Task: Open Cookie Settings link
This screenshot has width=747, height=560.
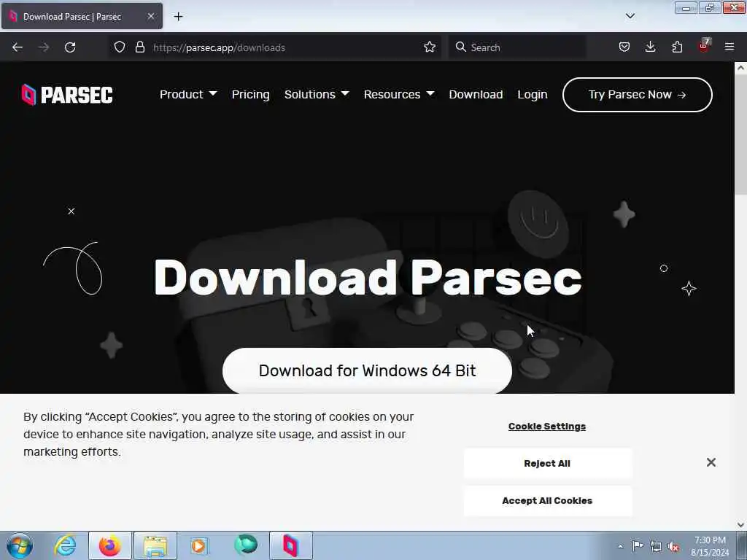Action: 547,426
